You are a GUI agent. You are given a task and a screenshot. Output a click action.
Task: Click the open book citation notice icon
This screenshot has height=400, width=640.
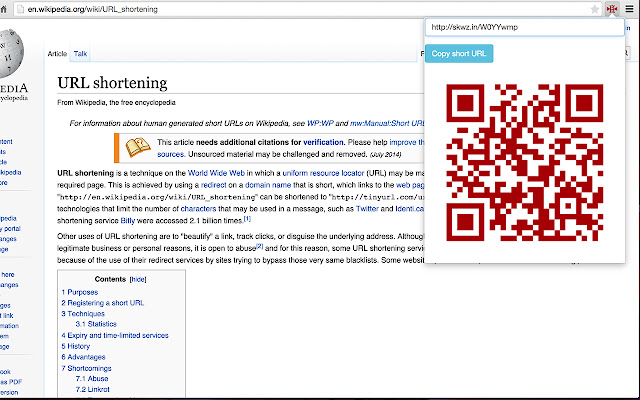[138, 147]
